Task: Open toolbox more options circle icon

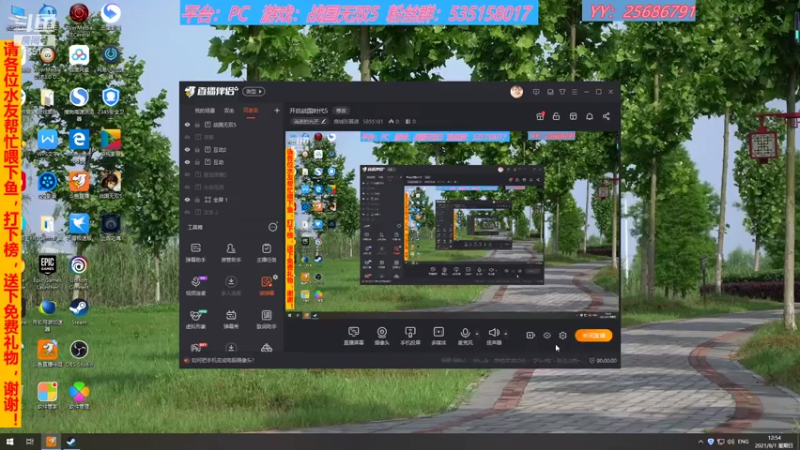Action: (x=273, y=227)
